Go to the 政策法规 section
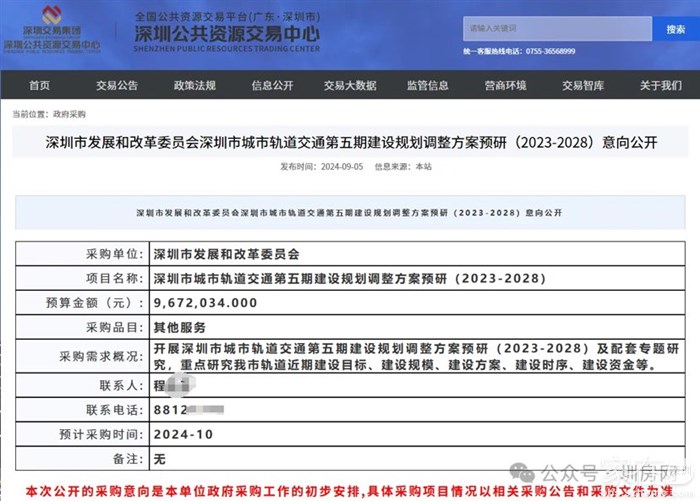The image size is (700, 501). (x=194, y=86)
